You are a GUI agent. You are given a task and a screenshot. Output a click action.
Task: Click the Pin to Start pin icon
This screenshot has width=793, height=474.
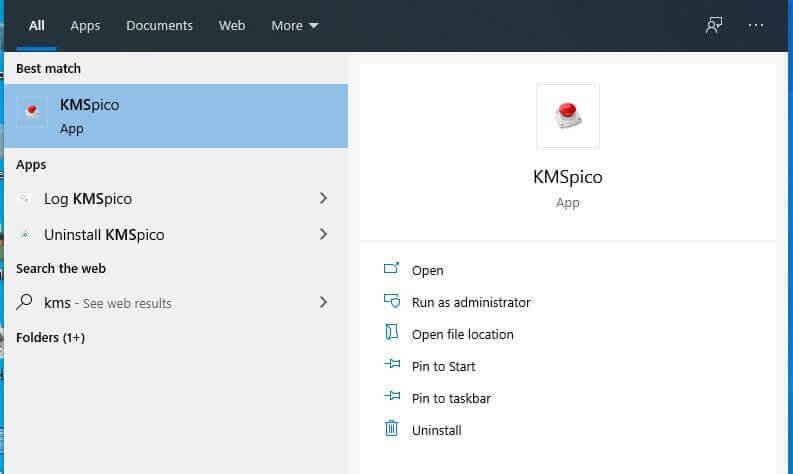click(x=392, y=363)
